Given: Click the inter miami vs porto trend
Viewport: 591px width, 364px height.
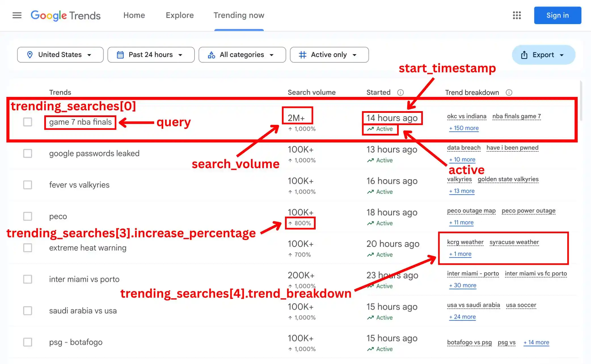Looking at the screenshot, I should (x=84, y=280).
